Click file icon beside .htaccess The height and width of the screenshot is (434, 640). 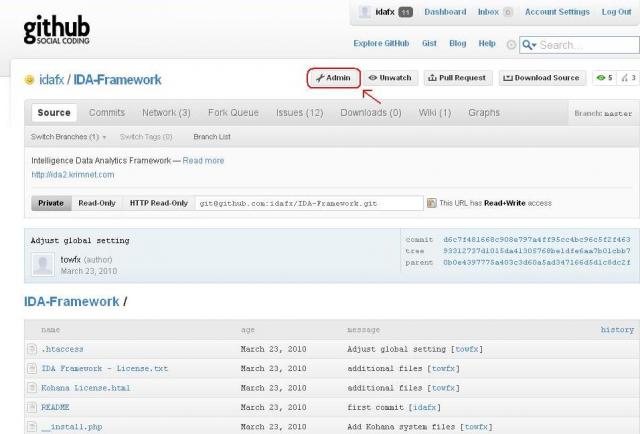point(32,349)
